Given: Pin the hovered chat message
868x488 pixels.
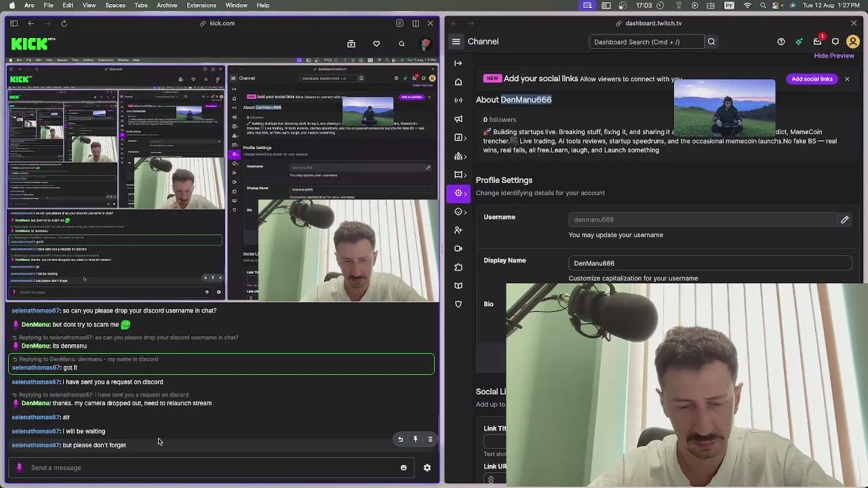Looking at the screenshot, I should (x=416, y=439).
